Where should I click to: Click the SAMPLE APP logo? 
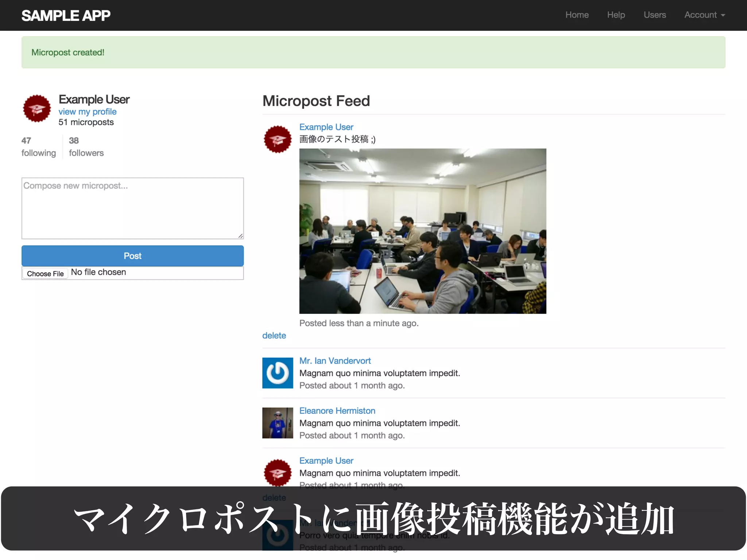[x=66, y=15]
